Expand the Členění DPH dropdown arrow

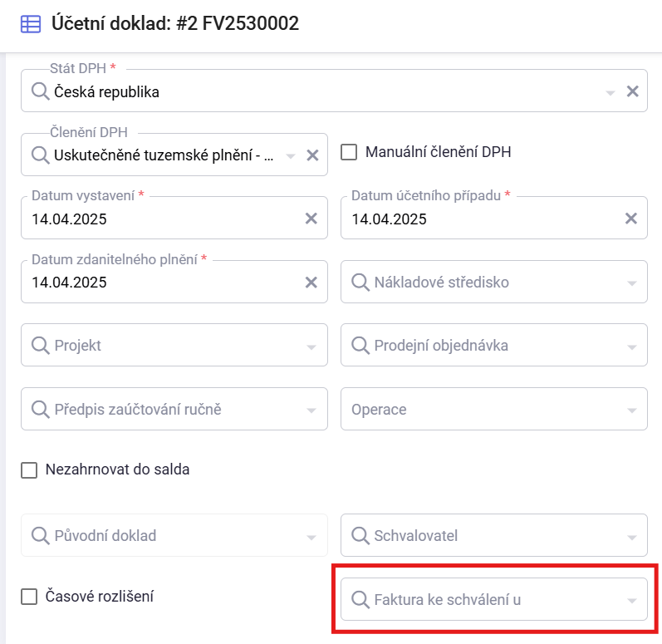point(291,157)
